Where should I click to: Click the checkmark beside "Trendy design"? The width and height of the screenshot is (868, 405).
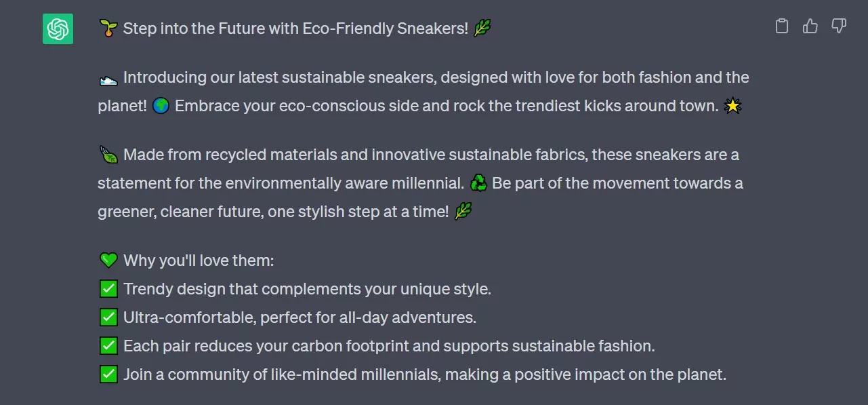click(x=108, y=289)
